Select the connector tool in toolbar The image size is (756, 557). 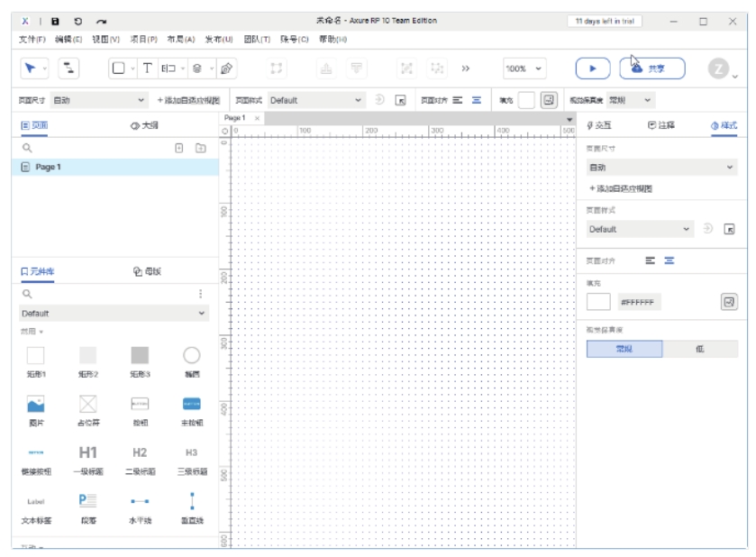(x=69, y=68)
